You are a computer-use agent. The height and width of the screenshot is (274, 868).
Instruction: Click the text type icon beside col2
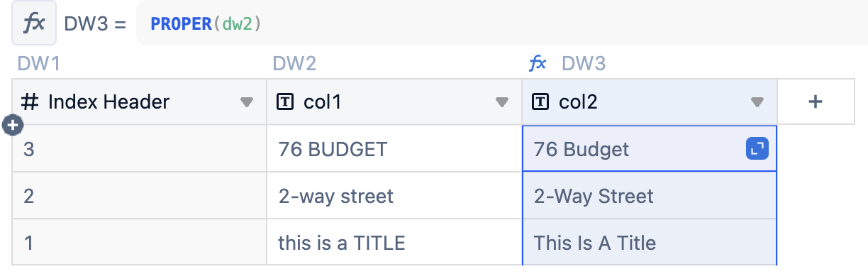coord(540,102)
